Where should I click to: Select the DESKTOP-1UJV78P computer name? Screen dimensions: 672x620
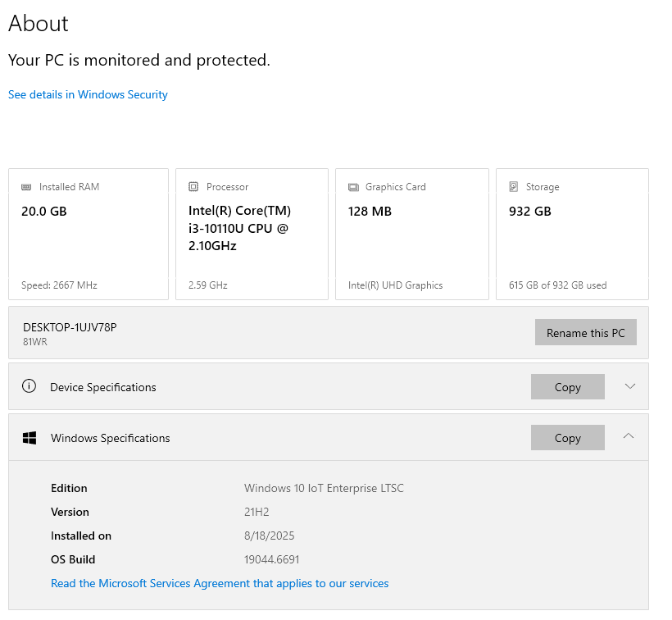70,327
